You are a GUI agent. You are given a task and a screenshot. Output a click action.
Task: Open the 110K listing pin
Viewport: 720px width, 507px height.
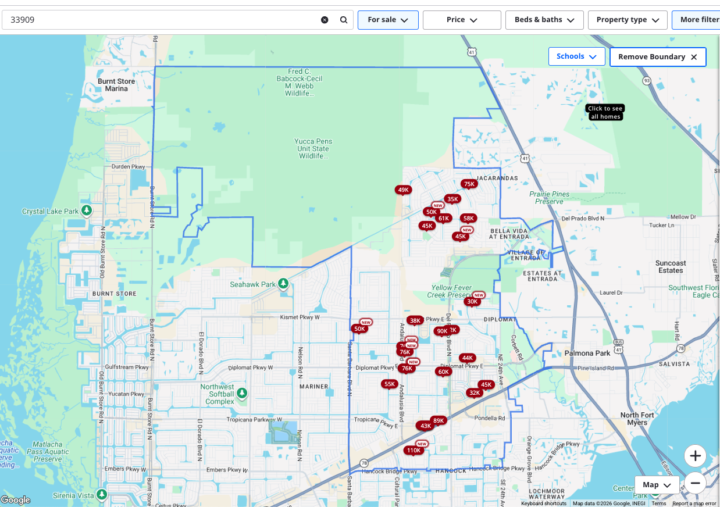point(413,451)
